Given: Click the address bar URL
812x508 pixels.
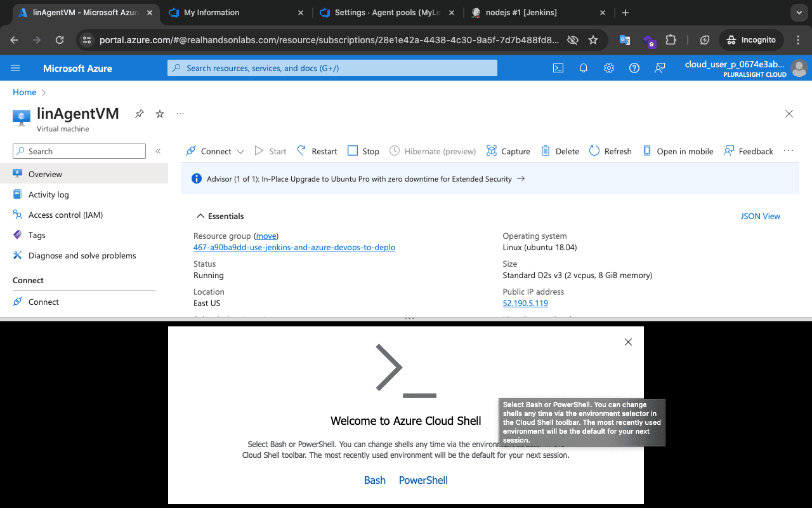Looking at the screenshot, I should 329,40.
